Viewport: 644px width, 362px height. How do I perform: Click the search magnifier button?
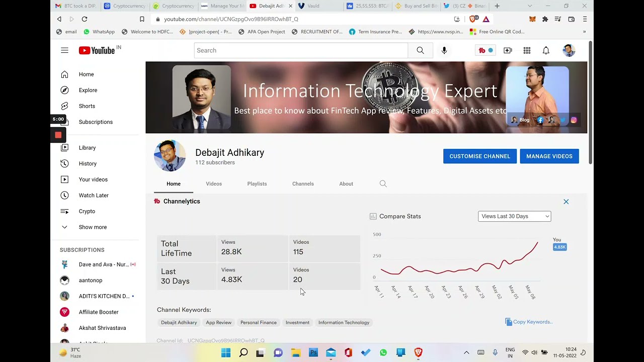[x=420, y=50]
